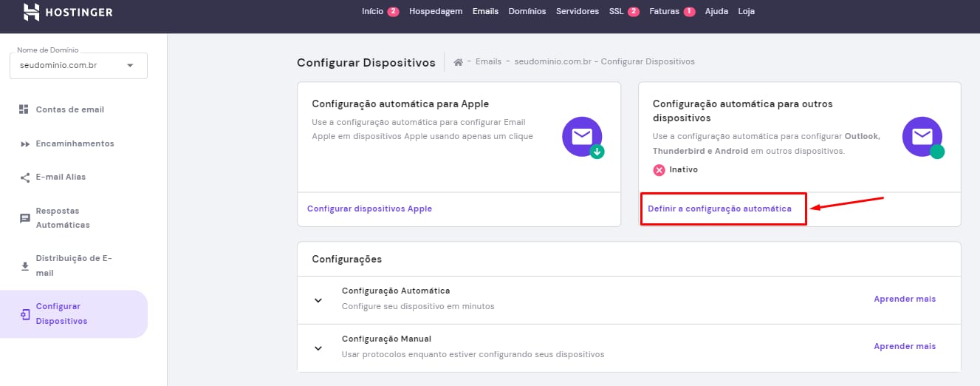Screen dimensions: 980x386
Task: Select Configurar Dispositivos in the sidebar
Action: 61,314
